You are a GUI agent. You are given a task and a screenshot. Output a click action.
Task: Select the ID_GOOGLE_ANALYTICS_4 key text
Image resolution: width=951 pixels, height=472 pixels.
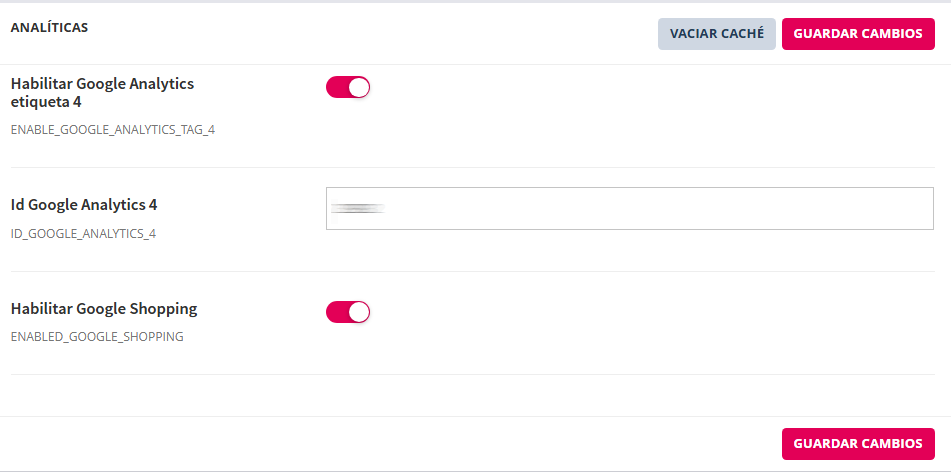pyautogui.click(x=83, y=234)
